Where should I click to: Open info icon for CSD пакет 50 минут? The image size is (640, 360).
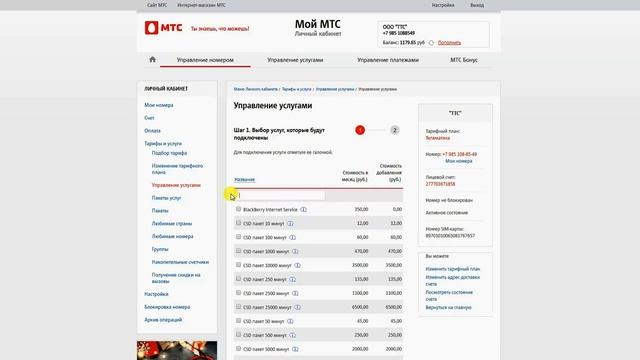(290, 321)
